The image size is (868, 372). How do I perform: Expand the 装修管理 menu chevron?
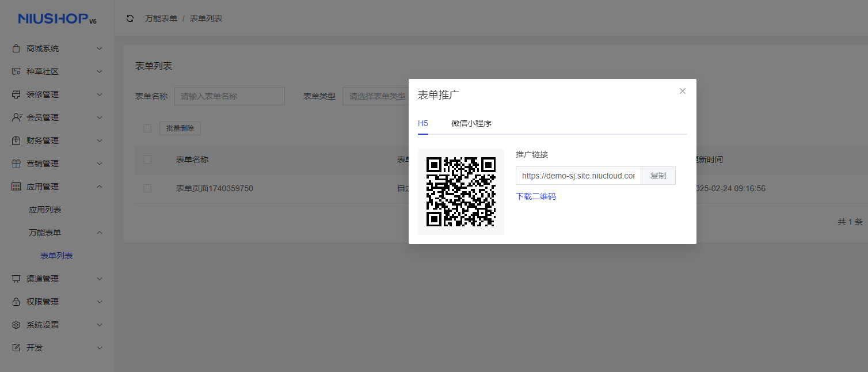[x=100, y=94]
